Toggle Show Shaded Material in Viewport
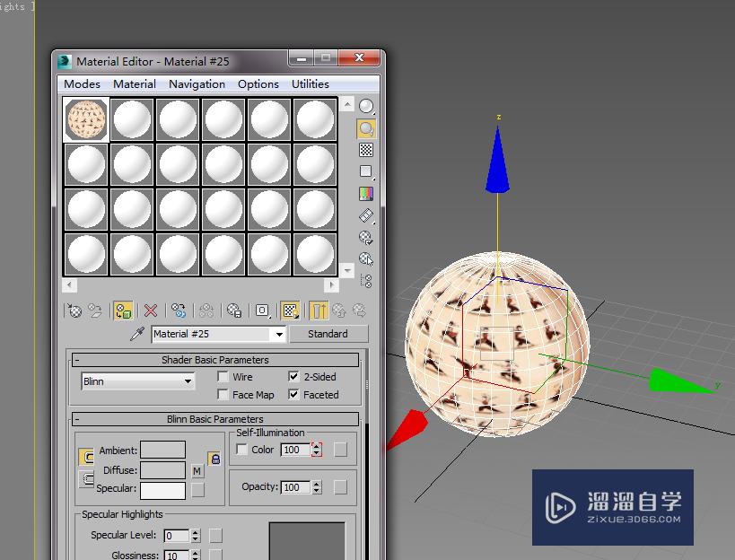Image resolution: width=735 pixels, height=560 pixels. 289,311
